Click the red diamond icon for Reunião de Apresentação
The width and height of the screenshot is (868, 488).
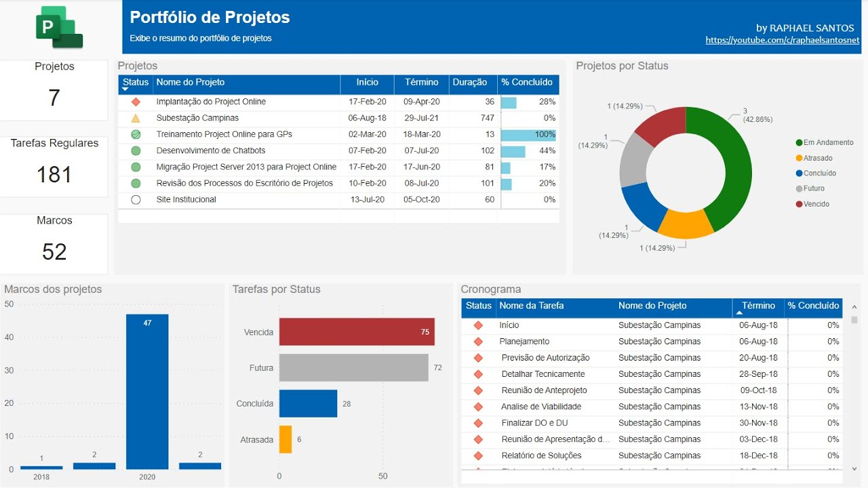[x=478, y=439]
